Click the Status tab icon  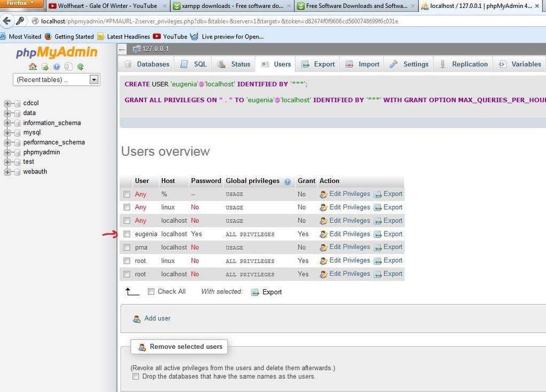[221, 65]
